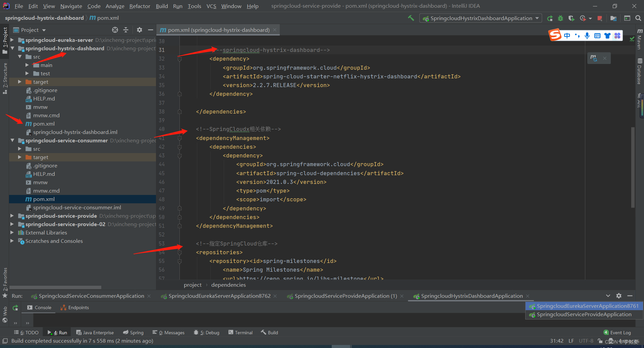Toggle the Maven tool window stripe

pyautogui.click(x=639, y=40)
